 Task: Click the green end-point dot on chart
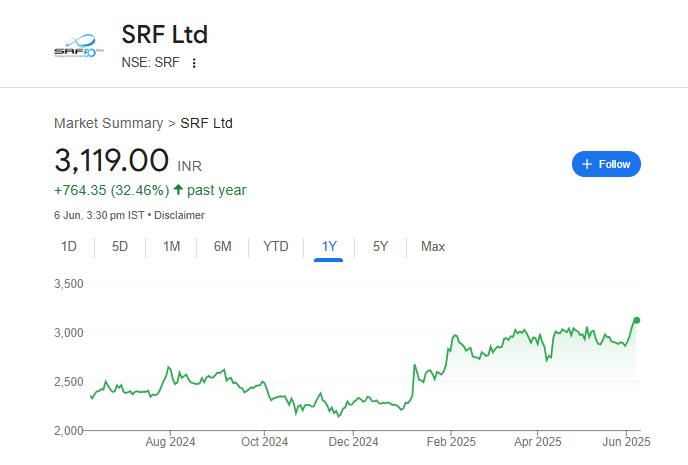637,320
